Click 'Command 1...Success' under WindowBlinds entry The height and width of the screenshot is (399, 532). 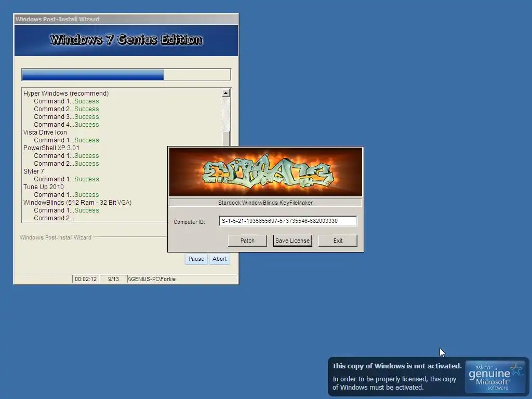[x=66, y=210]
